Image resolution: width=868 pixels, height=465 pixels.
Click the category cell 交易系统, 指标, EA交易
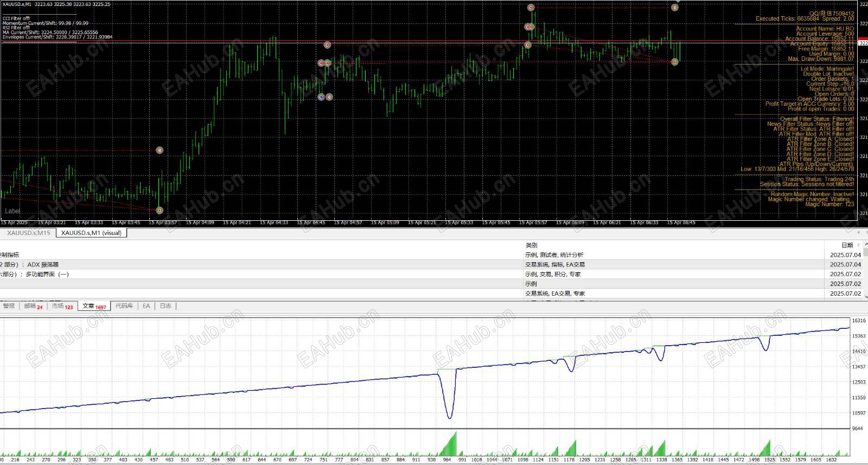[554, 265]
